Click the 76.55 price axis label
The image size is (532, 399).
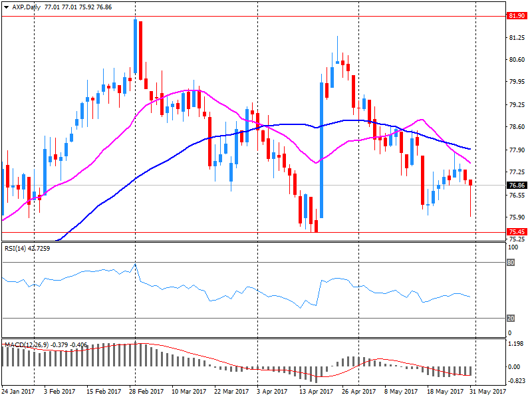[x=517, y=195]
